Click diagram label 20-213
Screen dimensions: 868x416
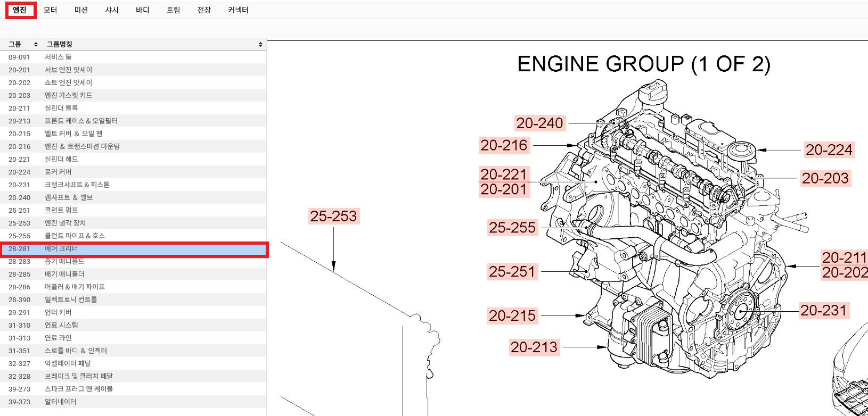coord(534,347)
